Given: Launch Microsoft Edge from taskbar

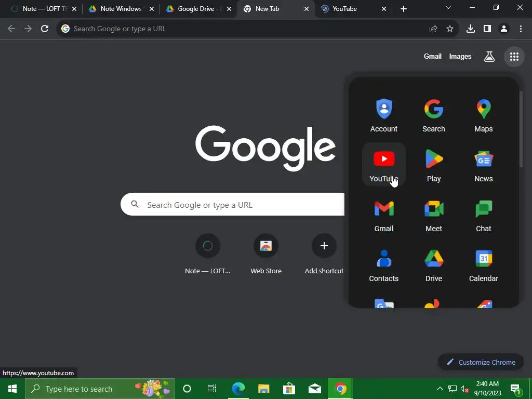Looking at the screenshot, I should click(x=238, y=389).
